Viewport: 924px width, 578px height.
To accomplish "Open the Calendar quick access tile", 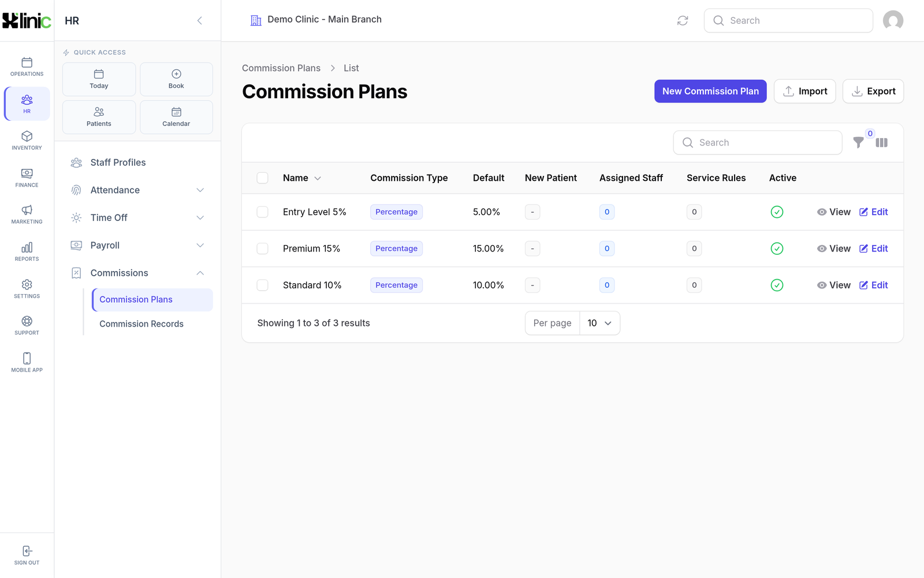I will [176, 117].
